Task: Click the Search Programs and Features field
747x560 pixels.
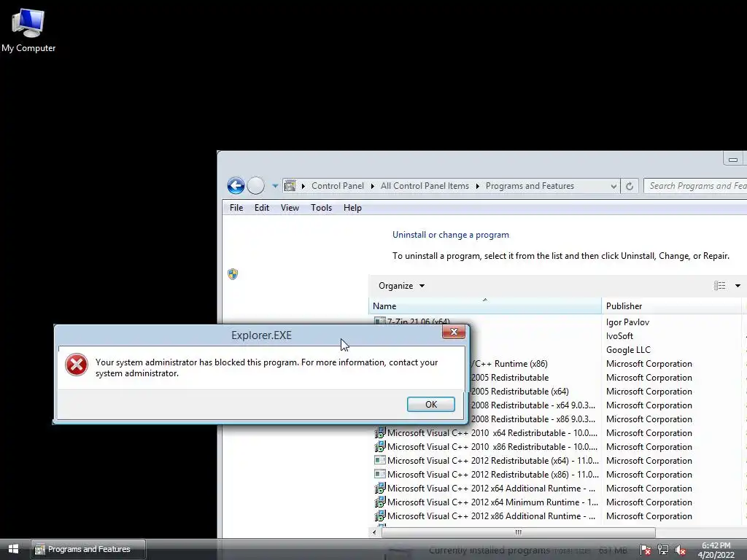Action: click(x=695, y=186)
